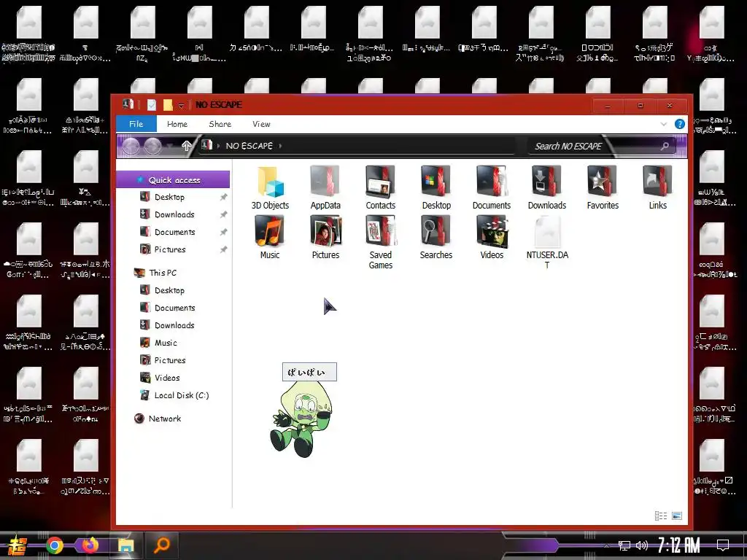The width and height of the screenshot is (747, 560).
Task: Click the new folder icon in title bar
Action: pos(168,105)
